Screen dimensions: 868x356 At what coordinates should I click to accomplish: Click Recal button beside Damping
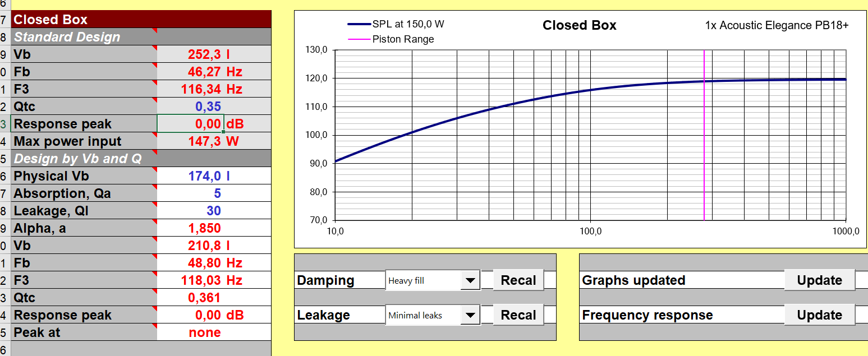tap(518, 280)
